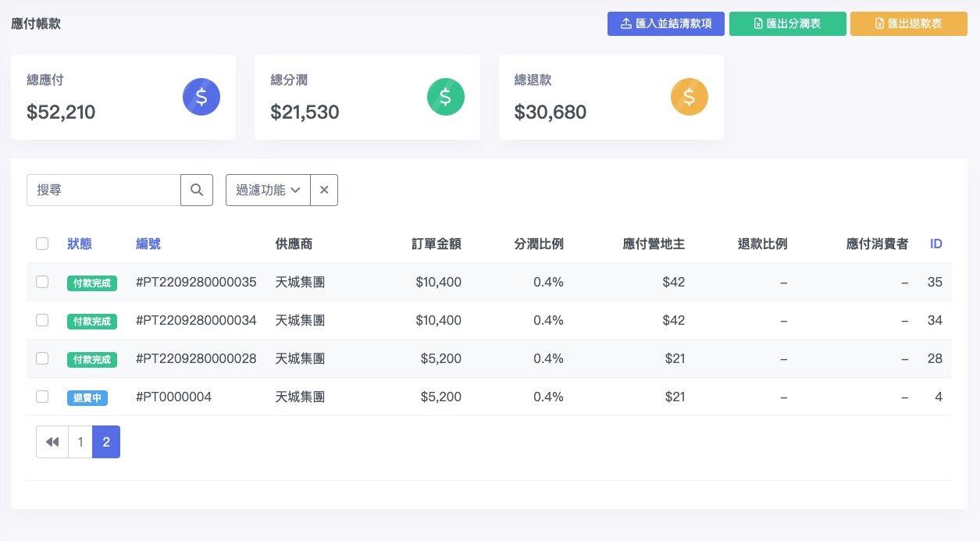980x541 pixels.
Task: Open the 過濾功能 filter dropdown
Action: pyautogui.click(x=268, y=190)
